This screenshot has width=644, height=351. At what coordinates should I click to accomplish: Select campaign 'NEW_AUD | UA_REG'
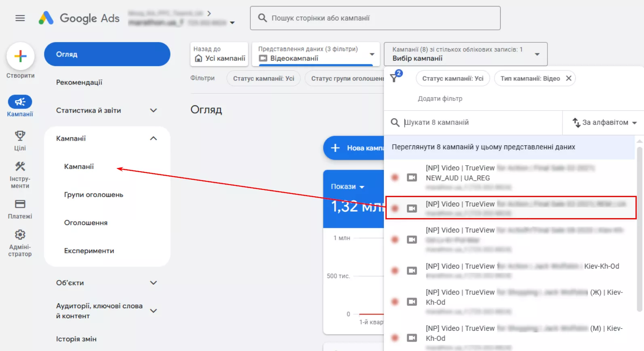coord(509,178)
